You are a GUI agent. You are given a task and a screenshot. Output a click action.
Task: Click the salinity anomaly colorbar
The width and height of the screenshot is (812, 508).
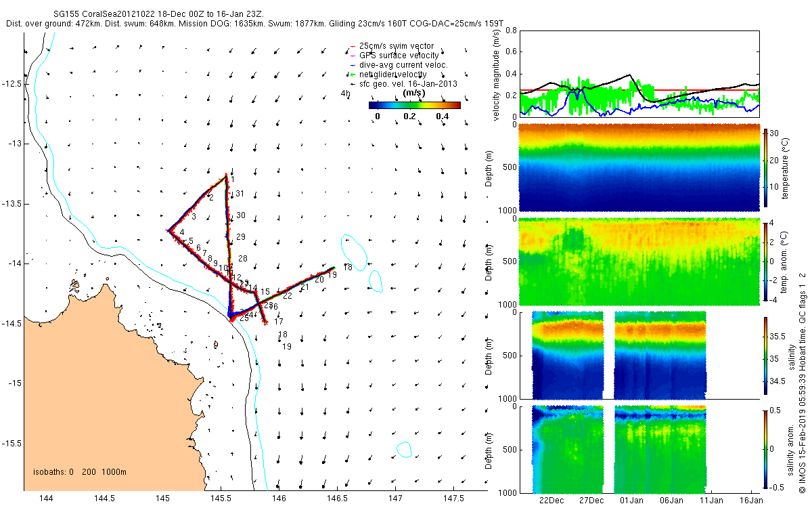coord(766,448)
